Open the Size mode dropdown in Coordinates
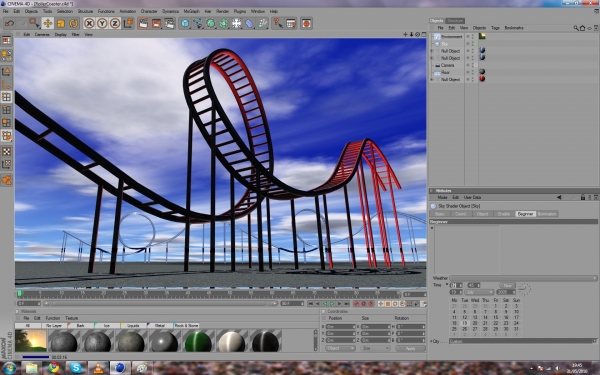The height and width of the screenshot is (375, 600). [x=376, y=348]
